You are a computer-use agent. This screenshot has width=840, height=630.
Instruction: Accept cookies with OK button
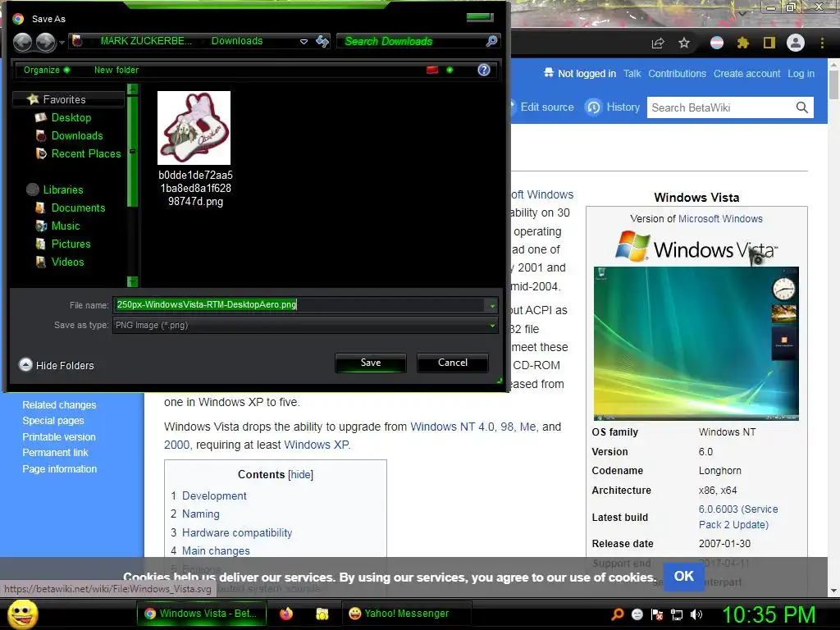(683, 576)
